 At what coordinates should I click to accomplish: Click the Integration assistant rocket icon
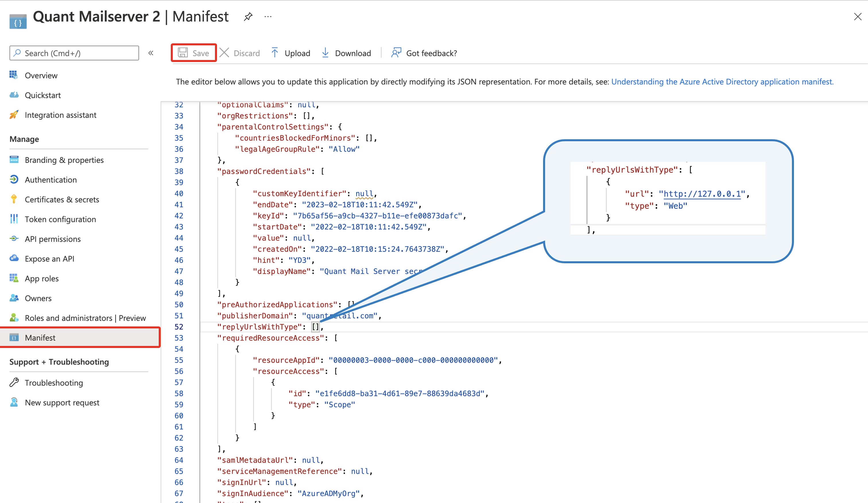tap(14, 115)
